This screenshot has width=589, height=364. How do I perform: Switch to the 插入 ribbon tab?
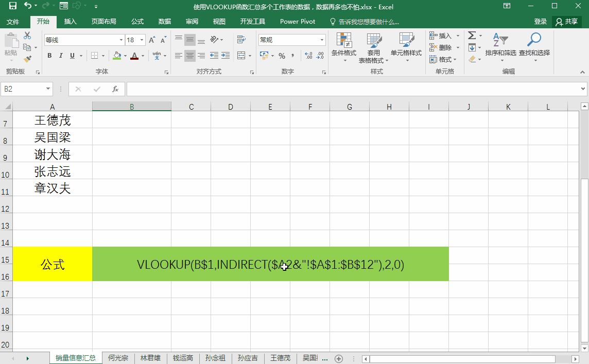click(70, 22)
